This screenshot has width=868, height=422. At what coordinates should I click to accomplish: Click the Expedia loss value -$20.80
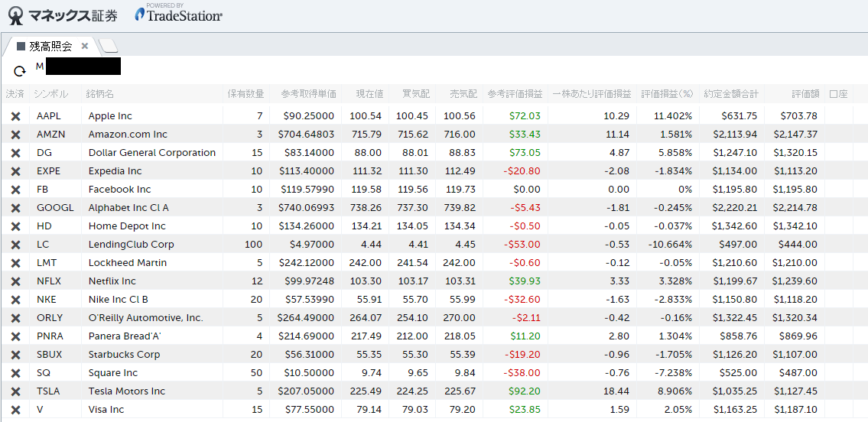[x=522, y=171]
